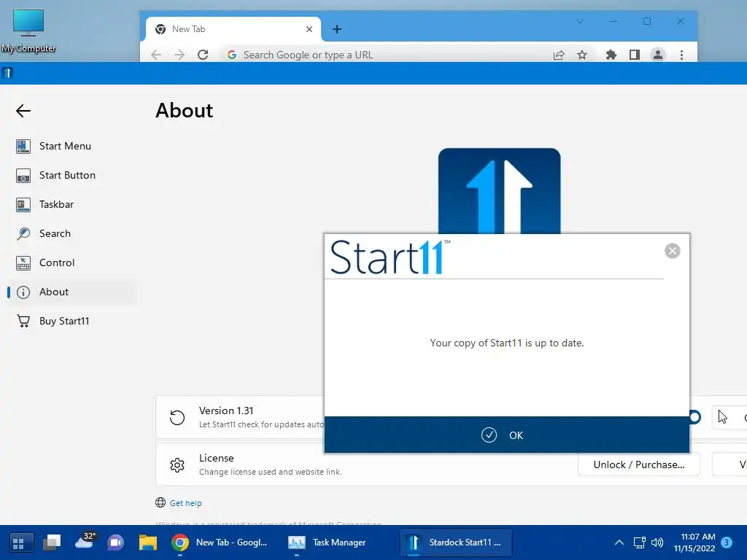Switch to New Tab - Google Chrome taskbar button
Viewport: 747px width, 560px height.
(220, 542)
